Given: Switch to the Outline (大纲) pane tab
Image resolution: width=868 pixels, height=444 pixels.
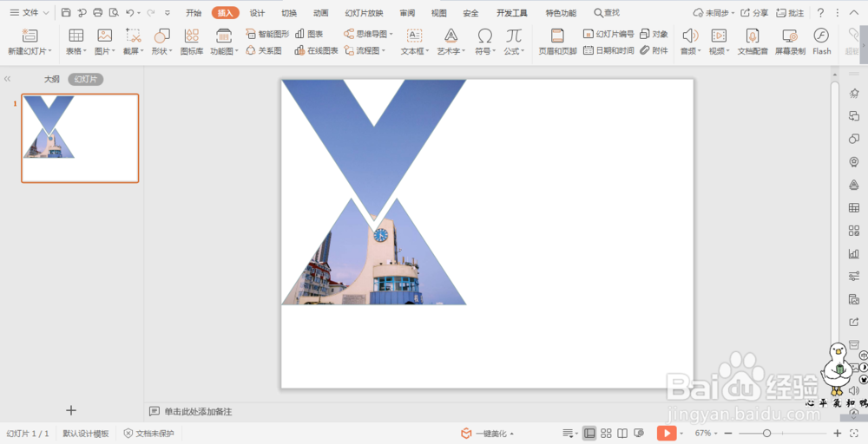Looking at the screenshot, I should (x=52, y=79).
